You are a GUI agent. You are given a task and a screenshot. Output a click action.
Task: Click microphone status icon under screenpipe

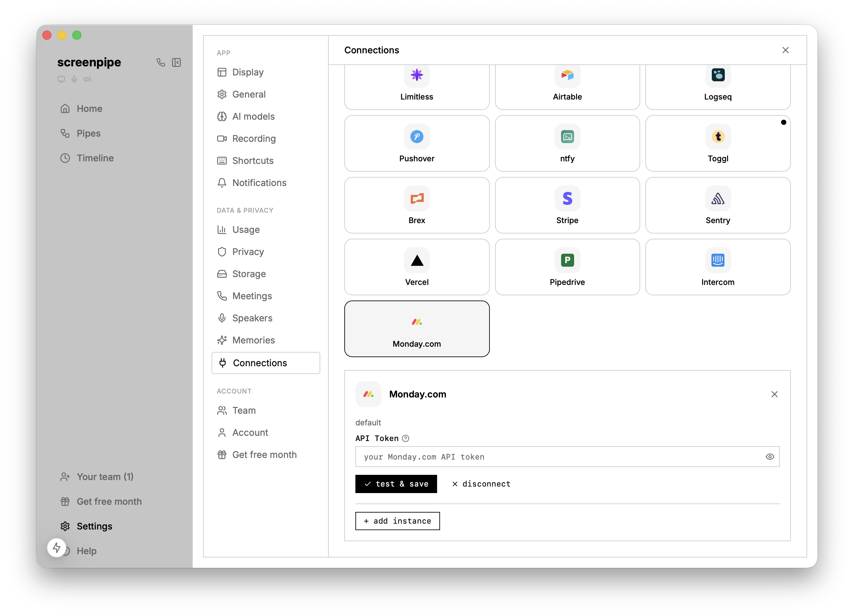pos(74,79)
